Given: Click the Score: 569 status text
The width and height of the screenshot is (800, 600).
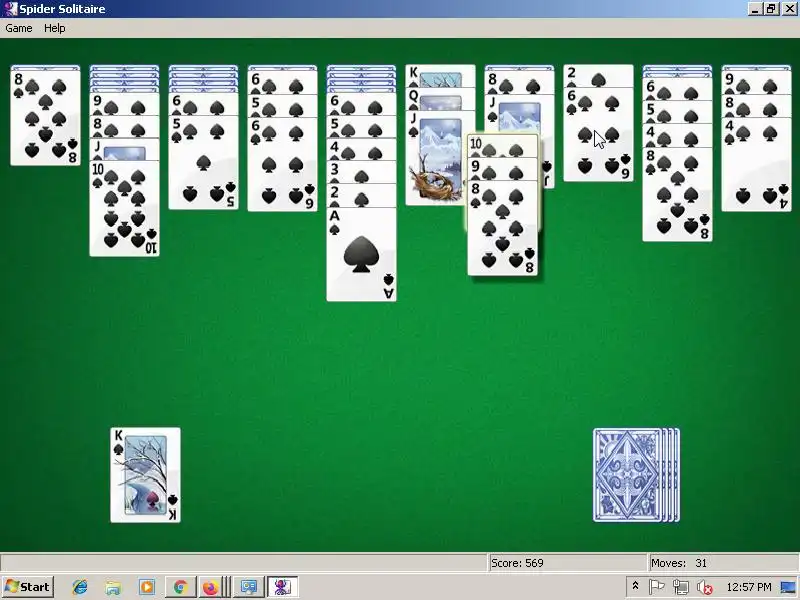Looking at the screenshot, I should (517, 563).
